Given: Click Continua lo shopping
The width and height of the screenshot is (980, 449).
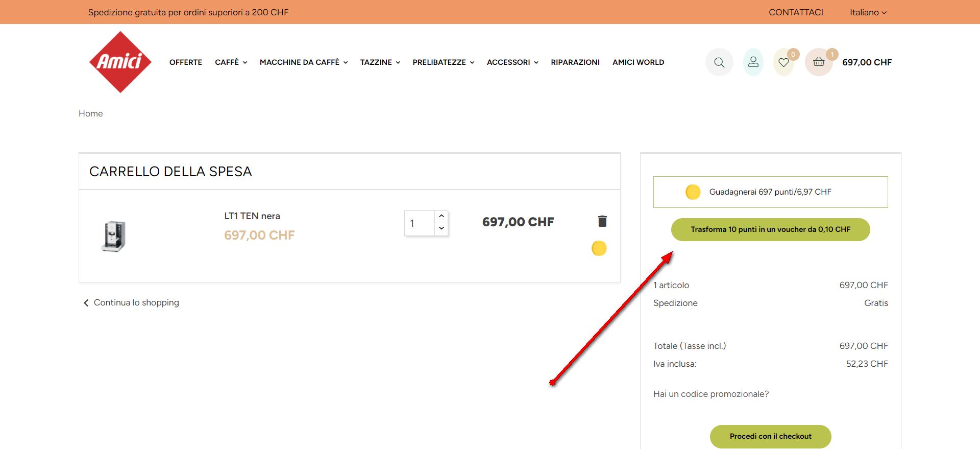Looking at the screenshot, I should click(x=131, y=302).
